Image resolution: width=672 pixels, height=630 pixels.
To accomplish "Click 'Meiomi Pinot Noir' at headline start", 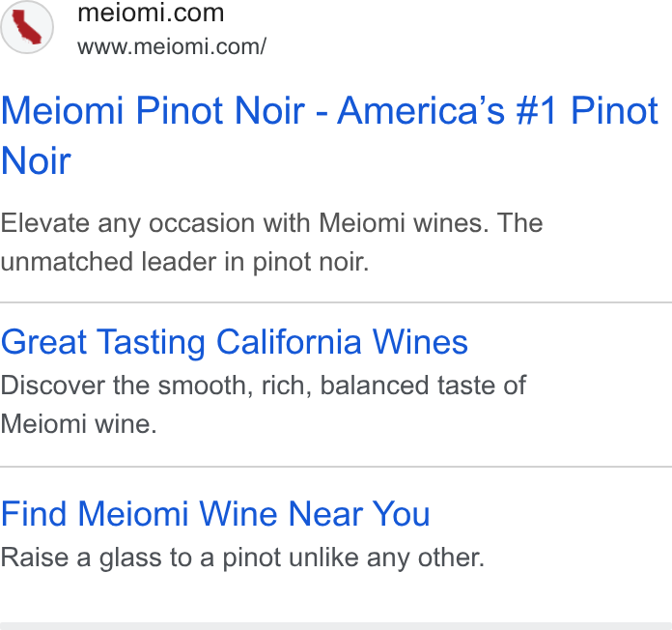I will (153, 111).
